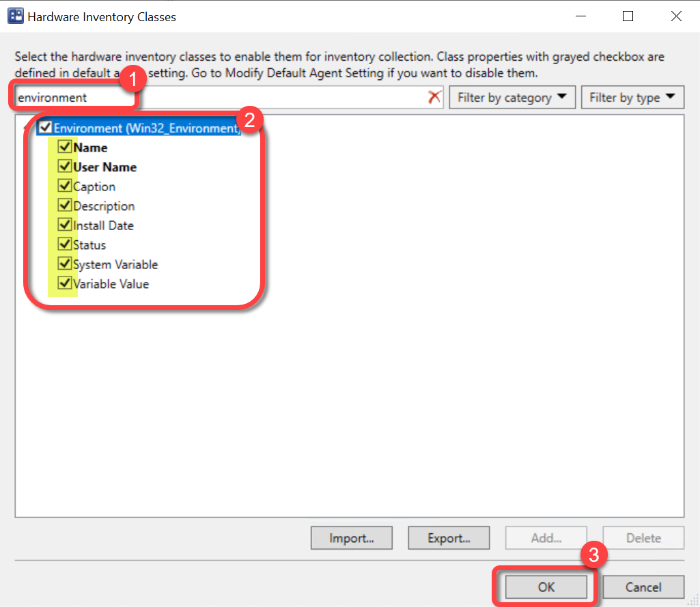Click the red X clear-search icon
Screen dimensions: 700x607
[x=434, y=98]
